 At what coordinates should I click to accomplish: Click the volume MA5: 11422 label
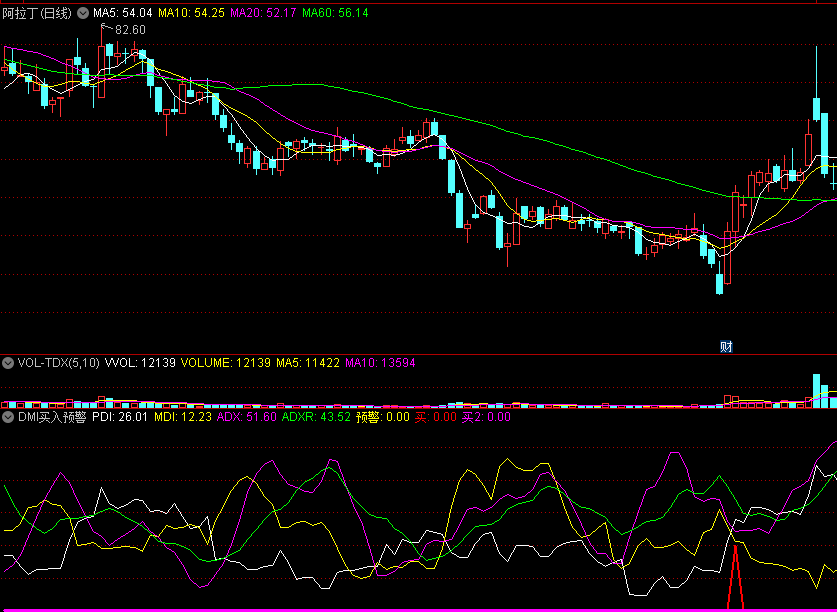click(x=307, y=363)
